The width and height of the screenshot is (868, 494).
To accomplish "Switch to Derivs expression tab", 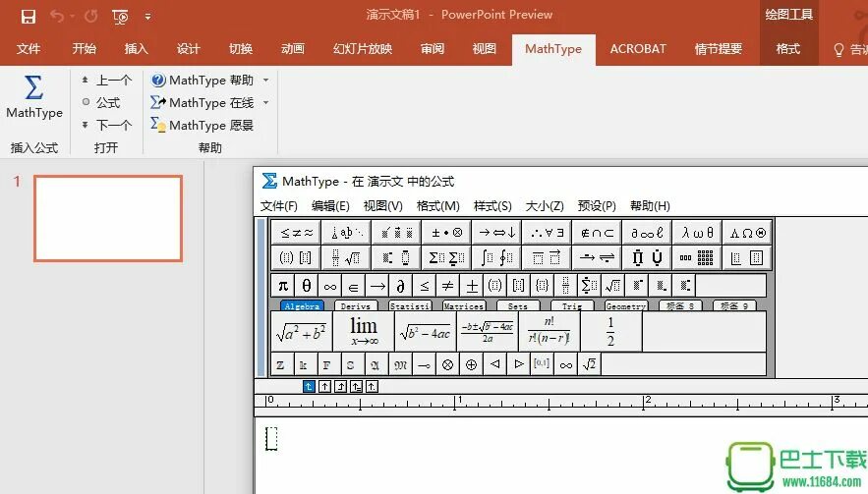I will coord(356,305).
